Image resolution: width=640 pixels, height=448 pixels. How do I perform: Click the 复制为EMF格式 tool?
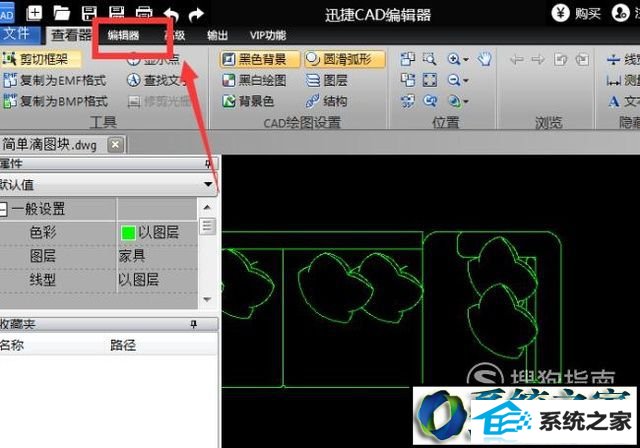55,80
